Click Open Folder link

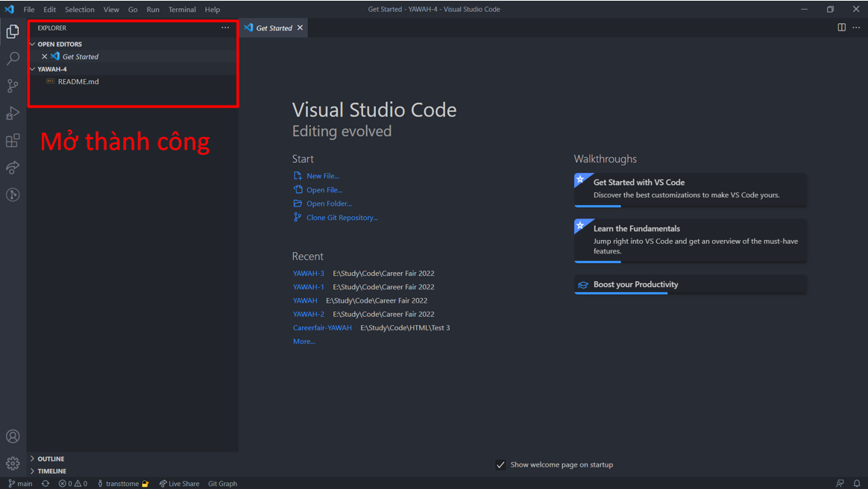coord(329,204)
